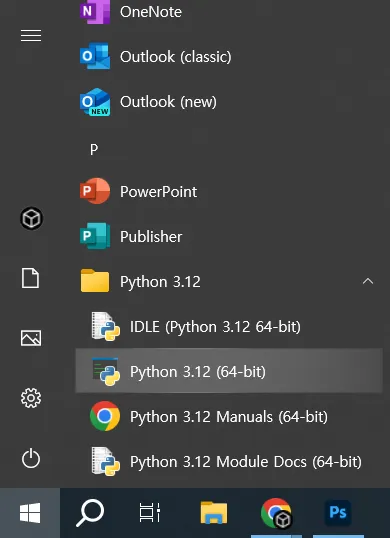Click the "PowerPoint" label

tap(158, 191)
